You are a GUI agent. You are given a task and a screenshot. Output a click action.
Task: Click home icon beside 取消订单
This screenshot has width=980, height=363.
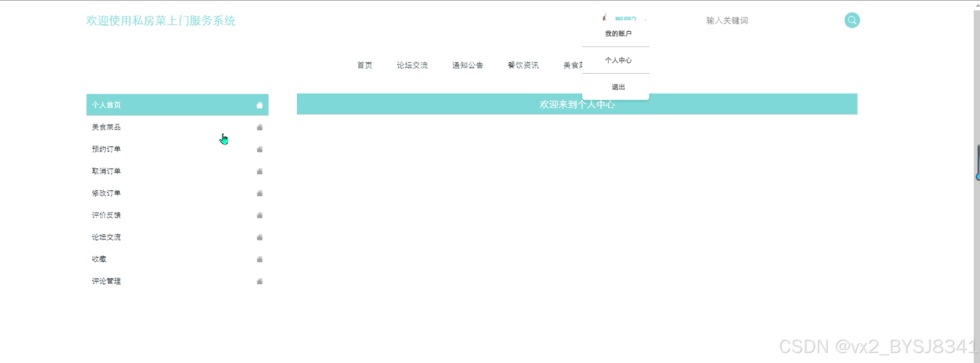coord(260,171)
